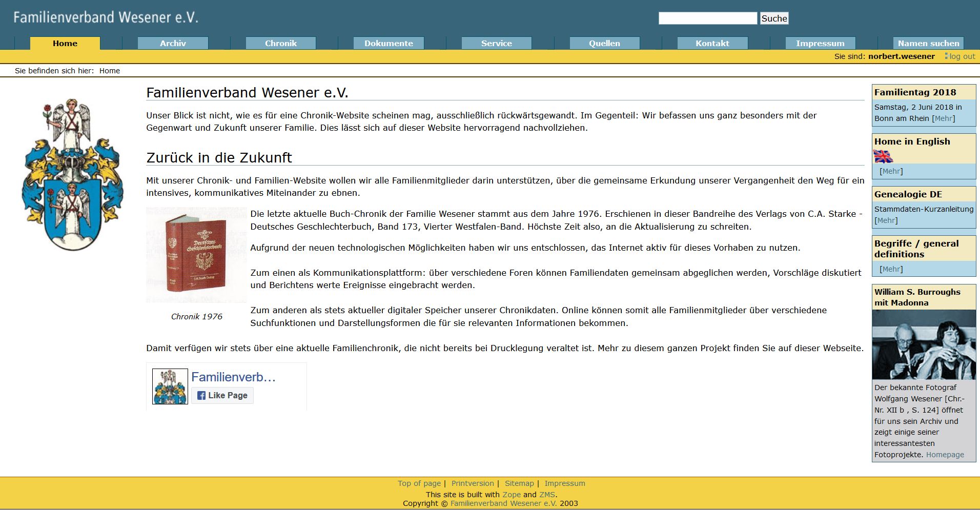Open the Familienverb... Facebook page link

[x=233, y=377]
